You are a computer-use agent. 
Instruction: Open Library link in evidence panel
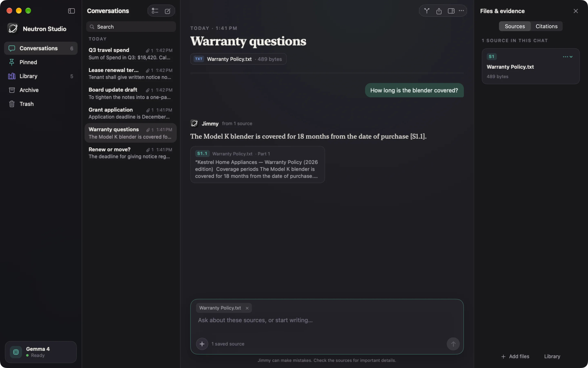point(552,357)
